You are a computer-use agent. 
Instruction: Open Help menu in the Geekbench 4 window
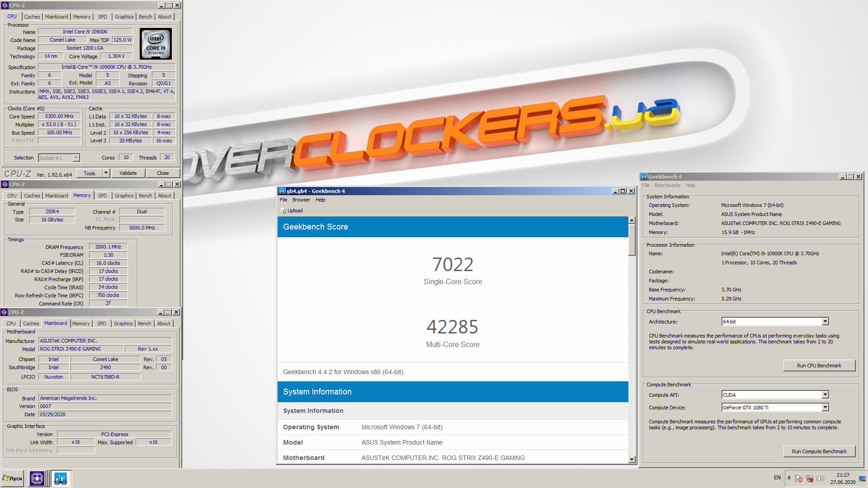click(690, 185)
